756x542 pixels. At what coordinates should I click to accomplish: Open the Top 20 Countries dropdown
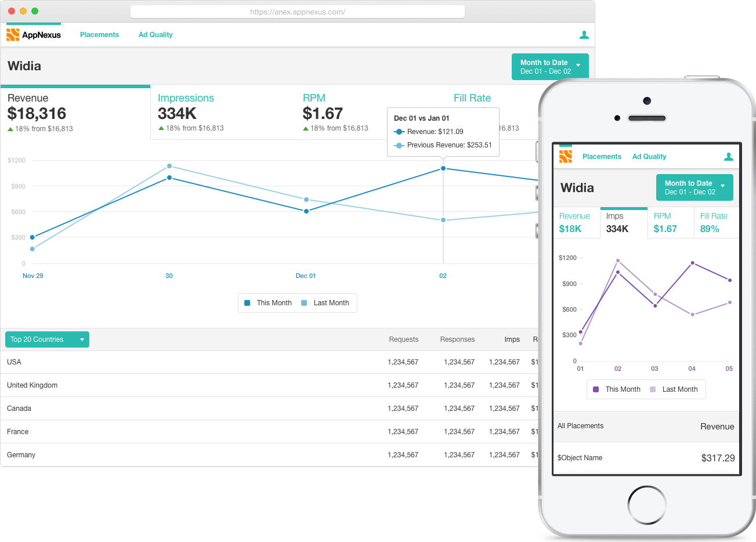[x=47, y=339]
